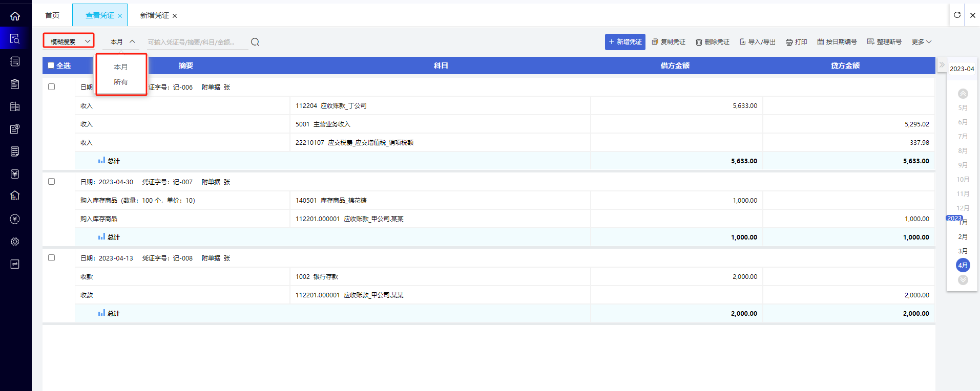Click the 2023-04 period label
Viewport: 980px width, 391px height.
[962, 69]
